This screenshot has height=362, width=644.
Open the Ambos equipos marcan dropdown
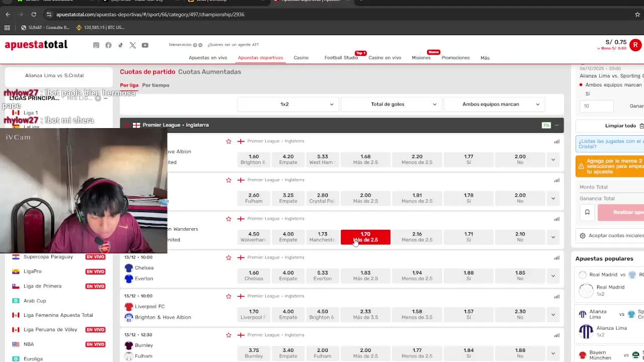tap(495, 104)
